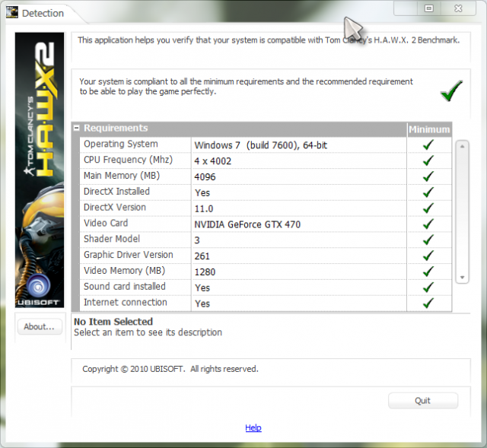Click the CPU Frequency green checkmark
Viewport: 487px width, 448px height.
[428, 160]
